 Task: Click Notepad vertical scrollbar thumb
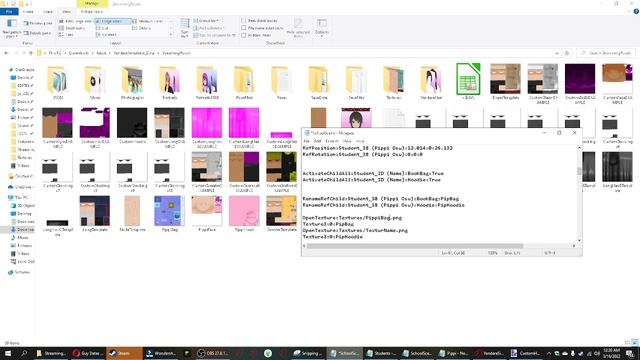[x=579, y=171]
